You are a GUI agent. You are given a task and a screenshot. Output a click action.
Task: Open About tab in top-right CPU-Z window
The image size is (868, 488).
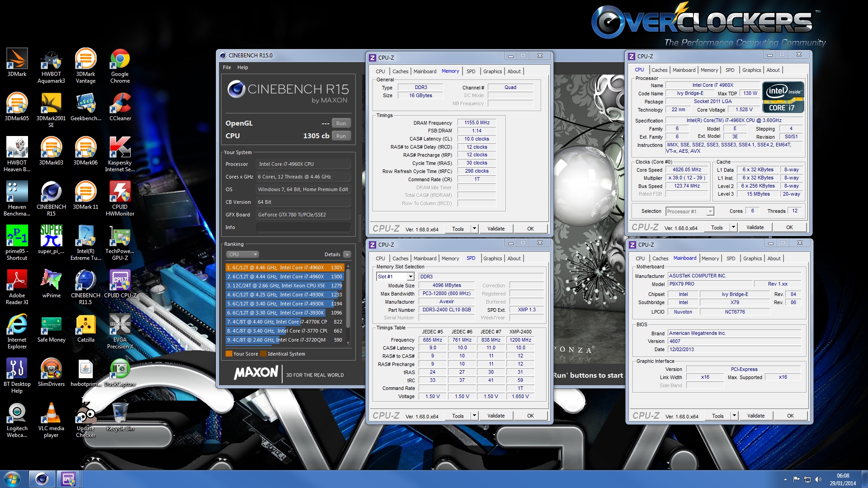click(773, 70)
